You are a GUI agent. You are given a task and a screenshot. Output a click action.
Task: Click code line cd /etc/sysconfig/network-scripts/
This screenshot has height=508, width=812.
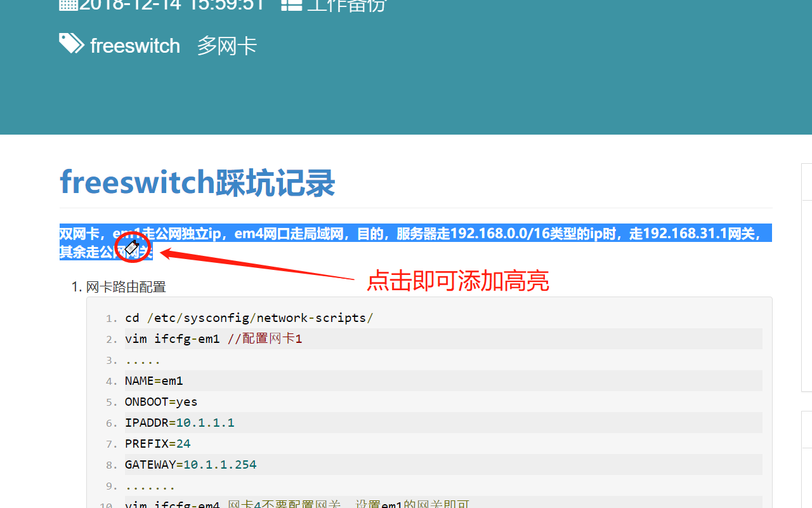coord(249,318)
